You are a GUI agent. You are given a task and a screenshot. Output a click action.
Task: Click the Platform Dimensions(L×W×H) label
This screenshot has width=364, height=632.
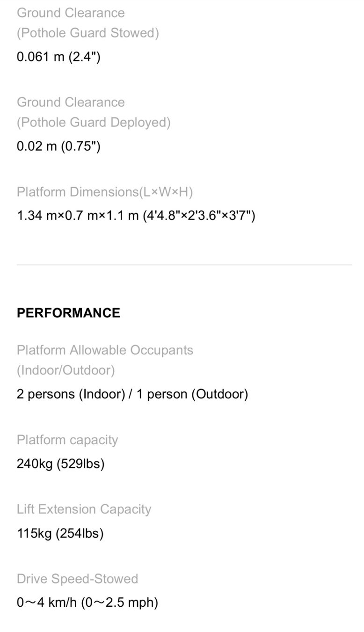105,192
